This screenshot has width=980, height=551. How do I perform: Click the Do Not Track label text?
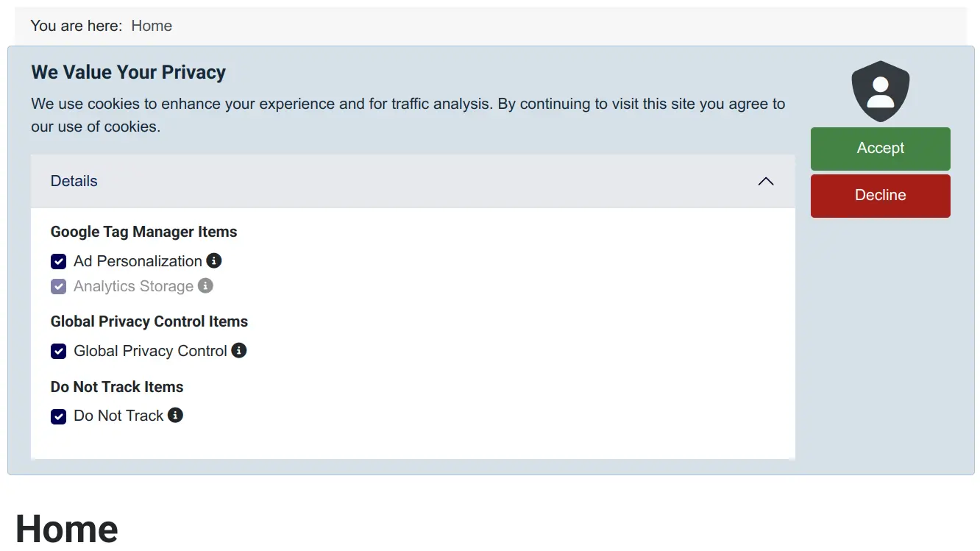pyautogui.click(x=118, y=416)
